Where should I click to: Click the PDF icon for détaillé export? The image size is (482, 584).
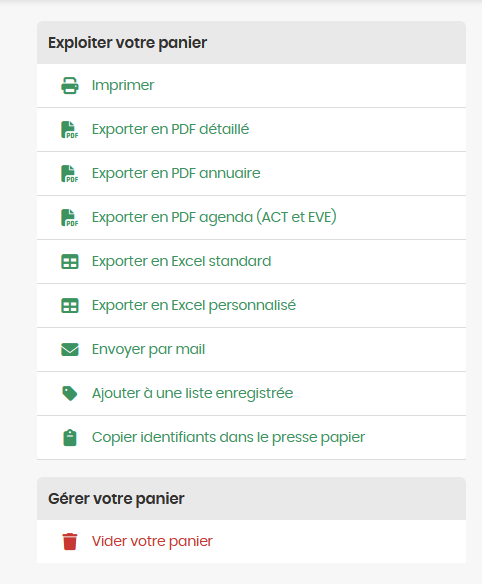[70, 130]
